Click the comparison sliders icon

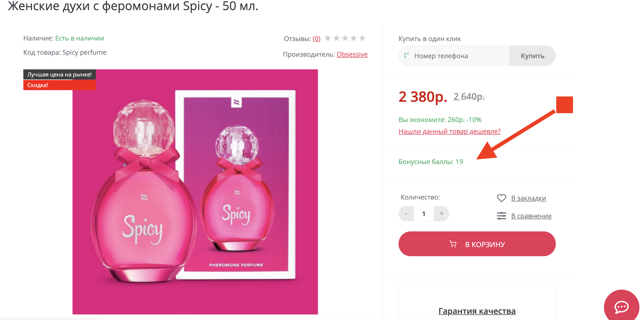(x=501, y=216)
